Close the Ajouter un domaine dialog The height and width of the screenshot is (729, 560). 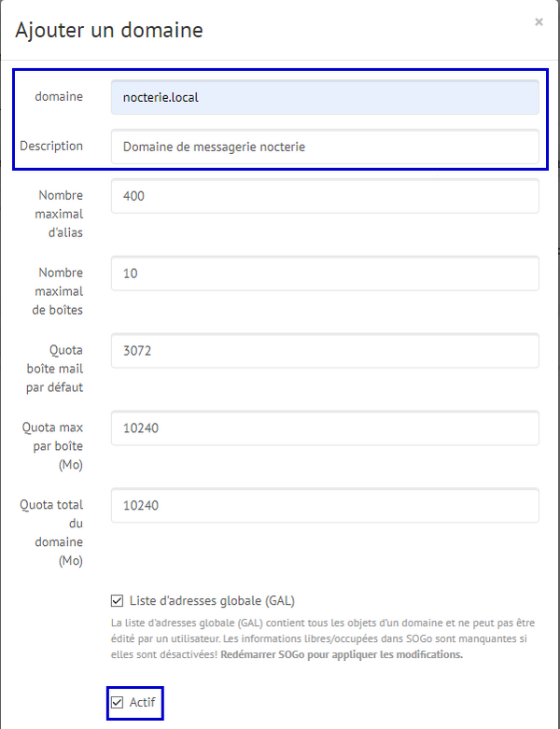coord(539,22)
